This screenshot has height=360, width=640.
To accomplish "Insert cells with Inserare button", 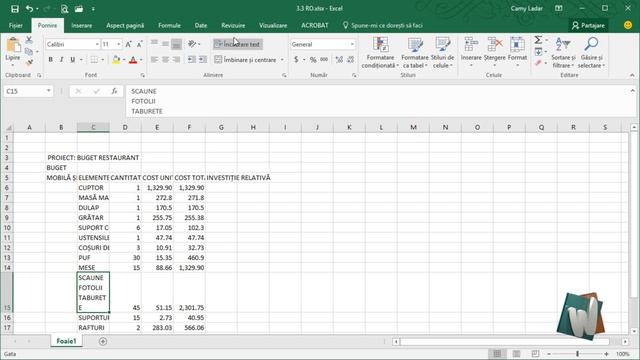I will [471, 51].
